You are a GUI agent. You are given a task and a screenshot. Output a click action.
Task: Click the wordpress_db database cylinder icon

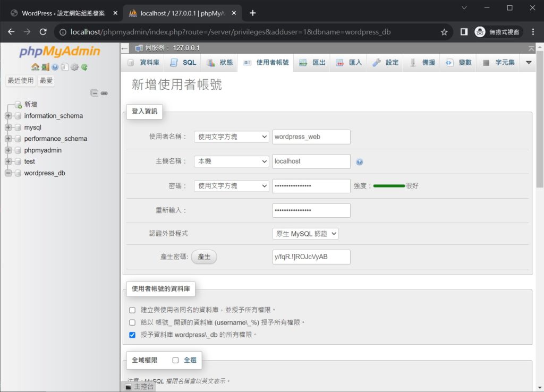(x=18, y=173)
